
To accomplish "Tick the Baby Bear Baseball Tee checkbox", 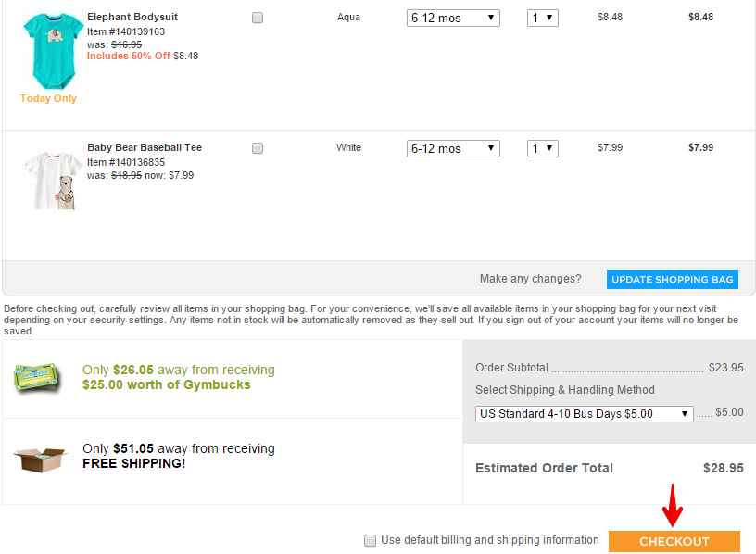I will pyautogui.click(x=258, y=148).
